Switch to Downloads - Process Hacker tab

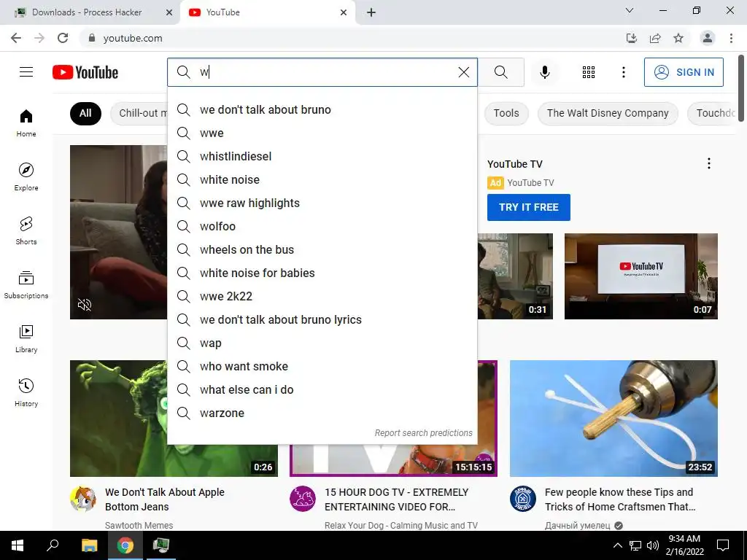pos(87,12)
